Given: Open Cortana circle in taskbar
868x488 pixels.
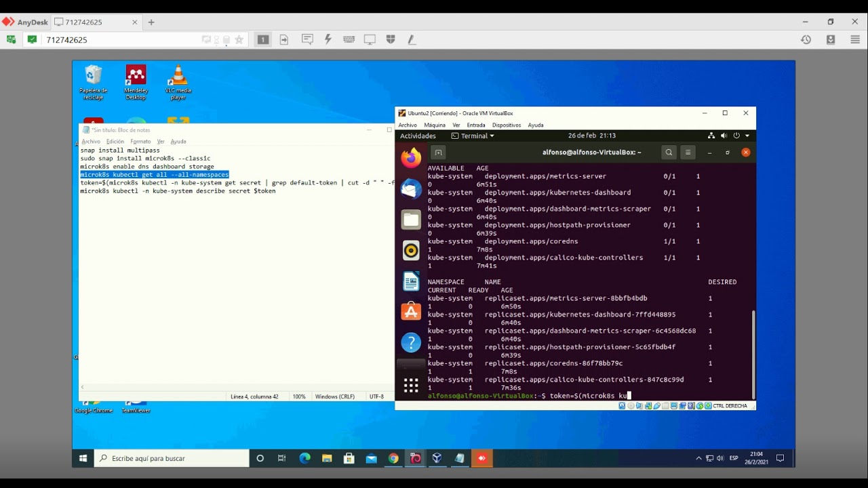Looking at the screenshot, I should tap(260, 458).
